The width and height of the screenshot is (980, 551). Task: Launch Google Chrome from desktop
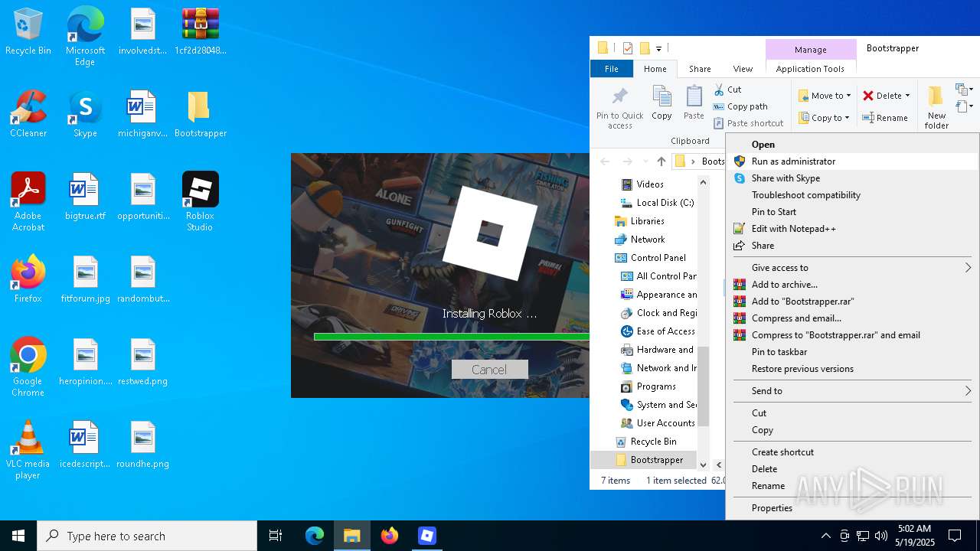pyautogui.click(x=28, y=367)
